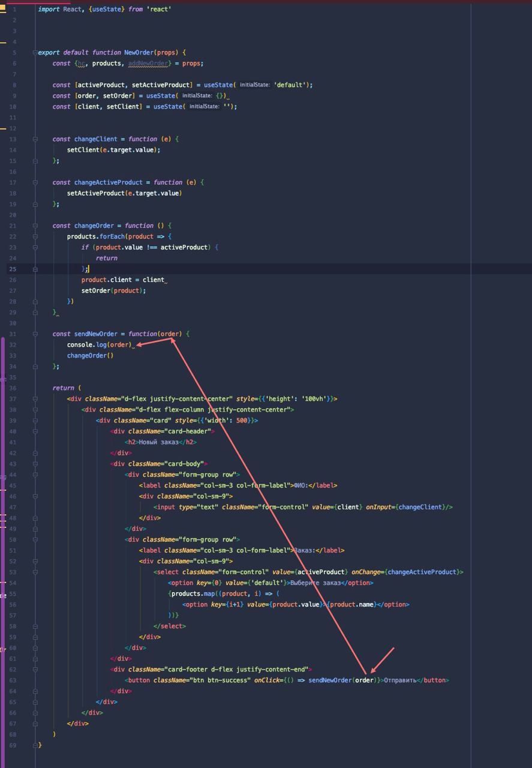Click the closing fold marker on line 34
The height and width of the screenshot is (768, 532).
click(35, 366)
